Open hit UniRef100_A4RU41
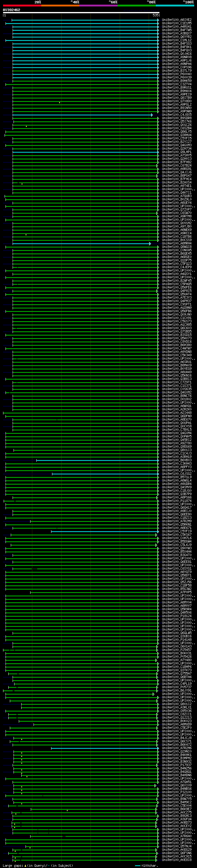The image size is (197, 868). tap(177, 26)
